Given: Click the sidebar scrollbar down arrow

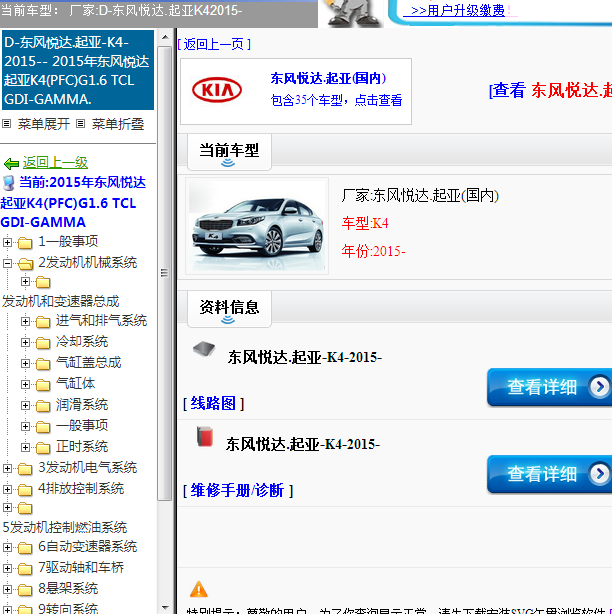Looking at the screenshot, I should click(165, 608).
